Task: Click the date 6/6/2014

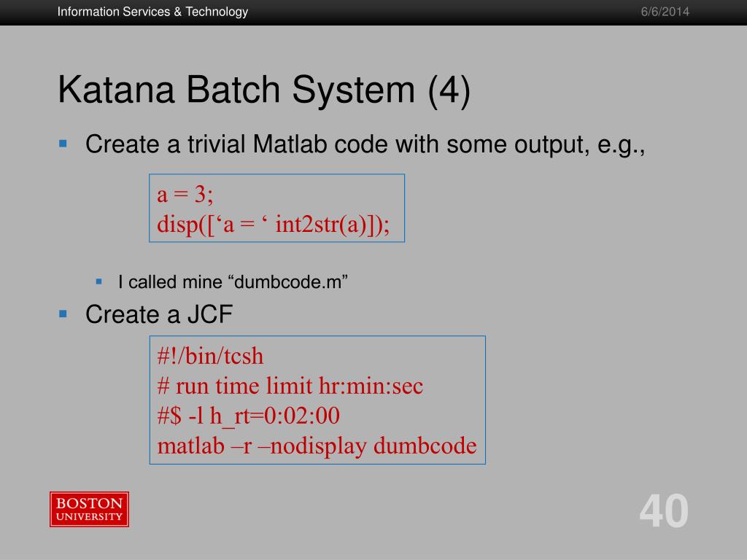Action: 665,12
